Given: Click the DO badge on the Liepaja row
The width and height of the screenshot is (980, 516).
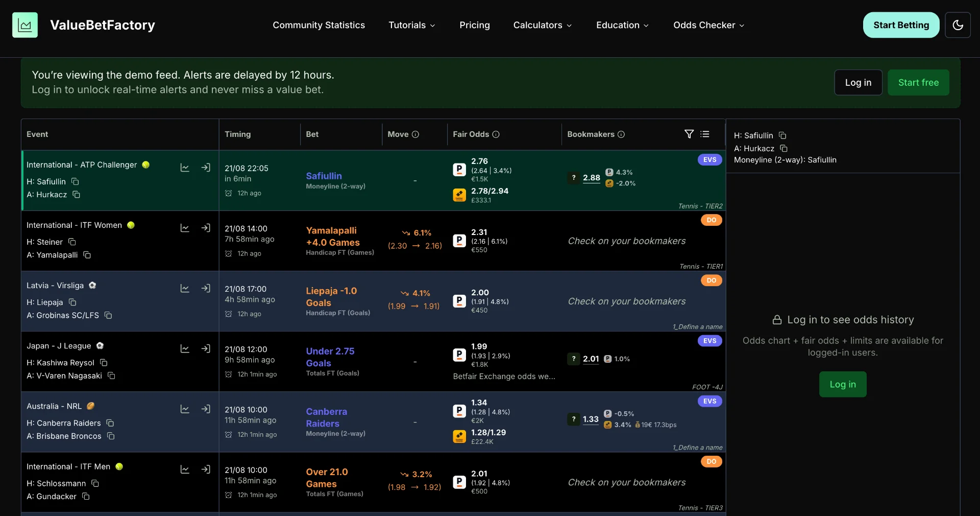Looking at the screenshot, I should (711, 280).
